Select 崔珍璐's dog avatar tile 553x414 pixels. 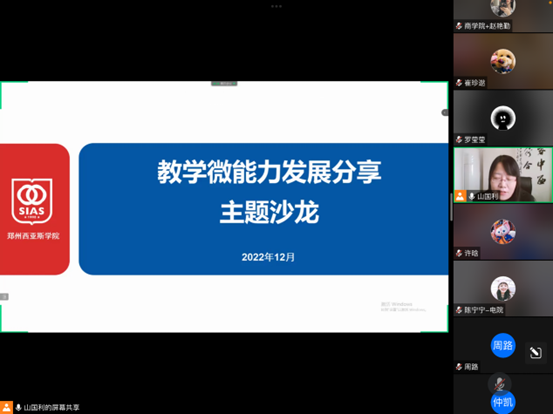tap(503, 61)
